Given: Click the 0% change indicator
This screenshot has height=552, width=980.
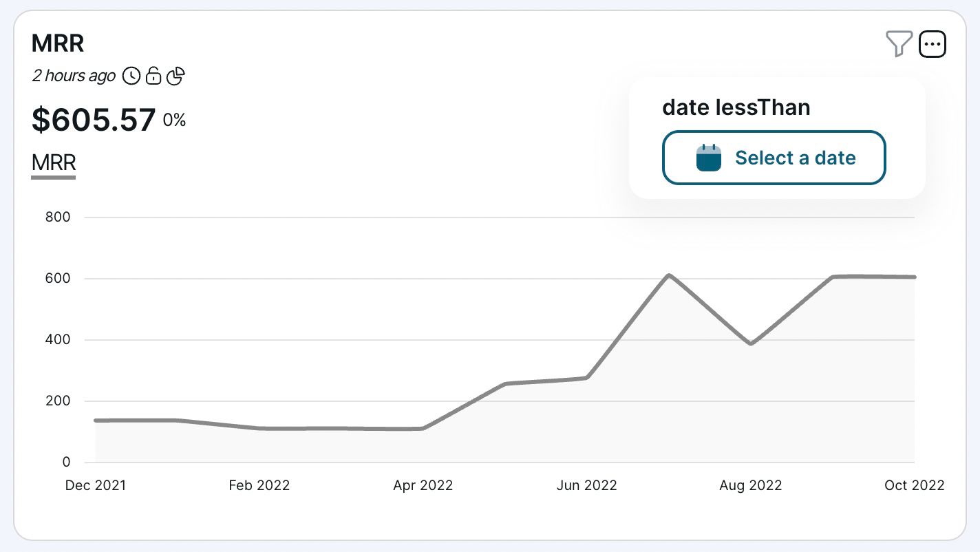Looking at the screenshot, I should [x=173, y=120].
